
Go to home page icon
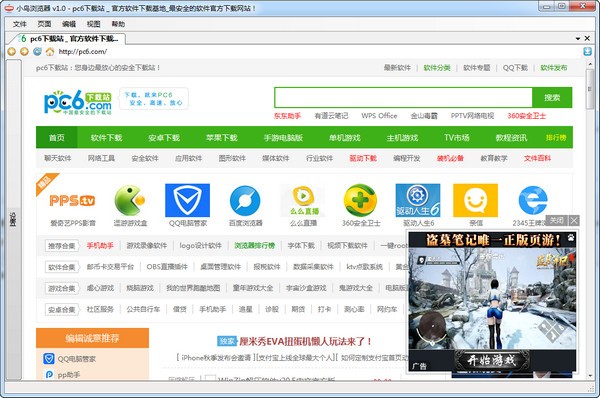point(50,51)
